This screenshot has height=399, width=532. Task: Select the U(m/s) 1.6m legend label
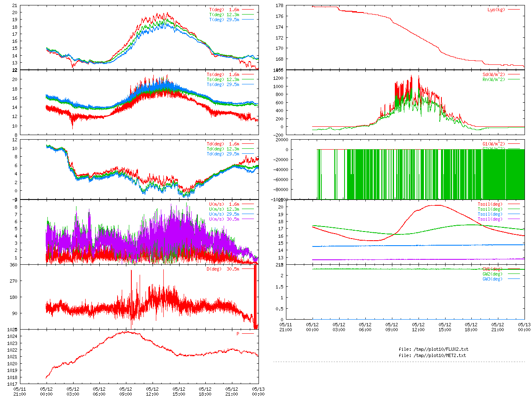pyautogui.click(x=224, y=204)
